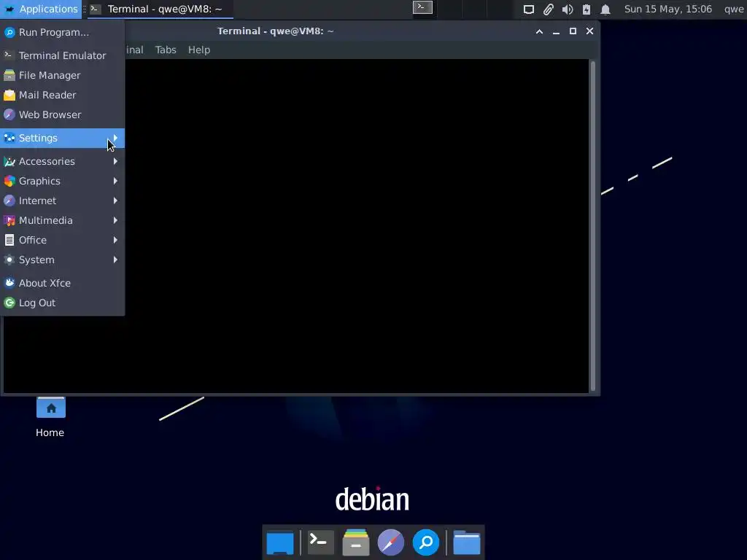Click the green Log Out icon
The height and width of the screenshot is (560, 747).
(x=9, y=303)
